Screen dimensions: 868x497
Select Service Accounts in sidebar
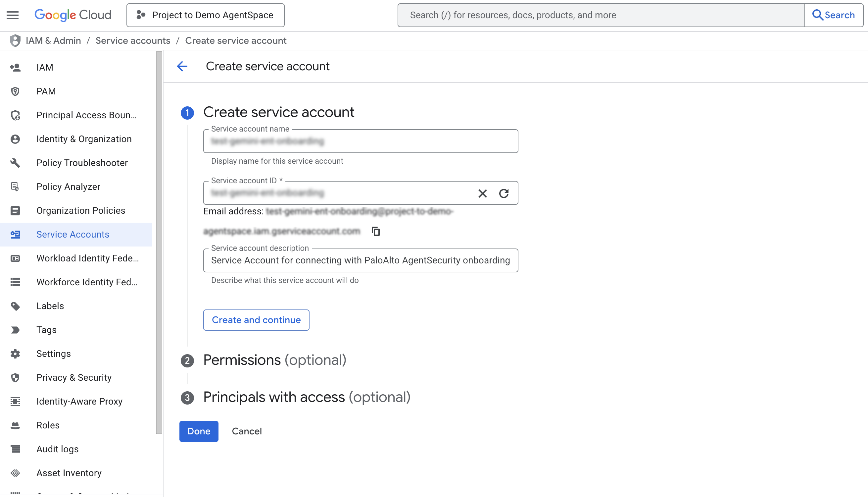click(x=72, y=235)
